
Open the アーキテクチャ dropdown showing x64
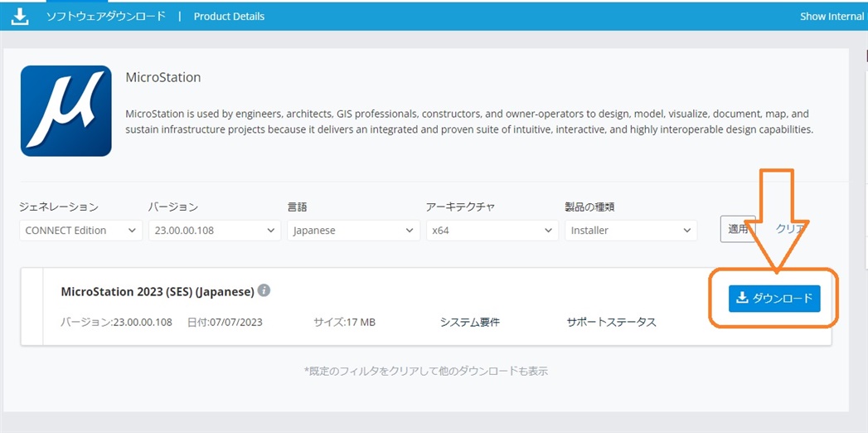click(492, 231)
